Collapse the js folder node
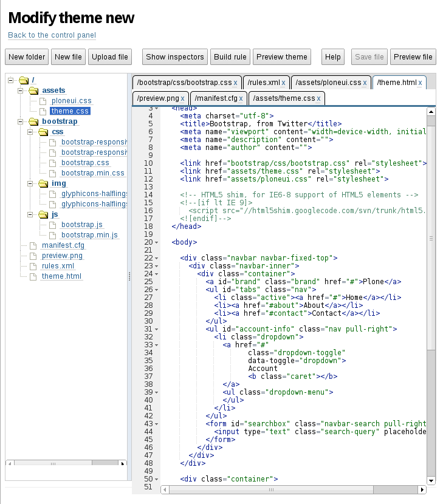The image size is (443, 504). tap(30, 214)
